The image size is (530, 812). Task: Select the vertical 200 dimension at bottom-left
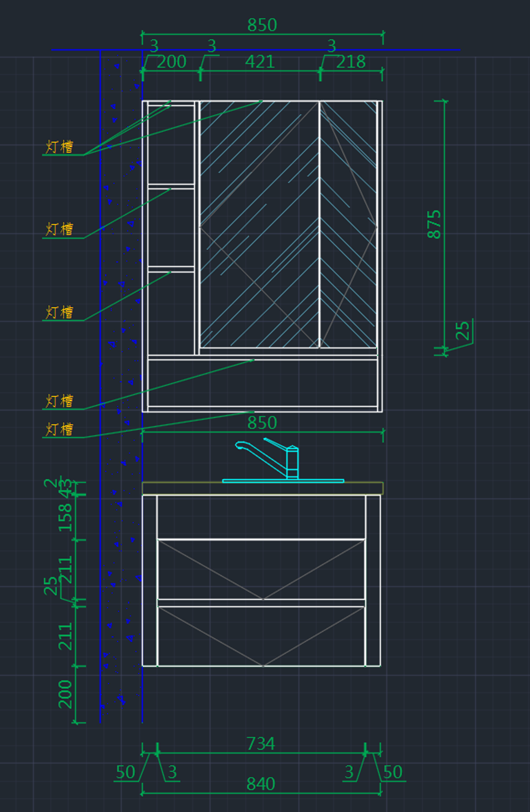65,694
